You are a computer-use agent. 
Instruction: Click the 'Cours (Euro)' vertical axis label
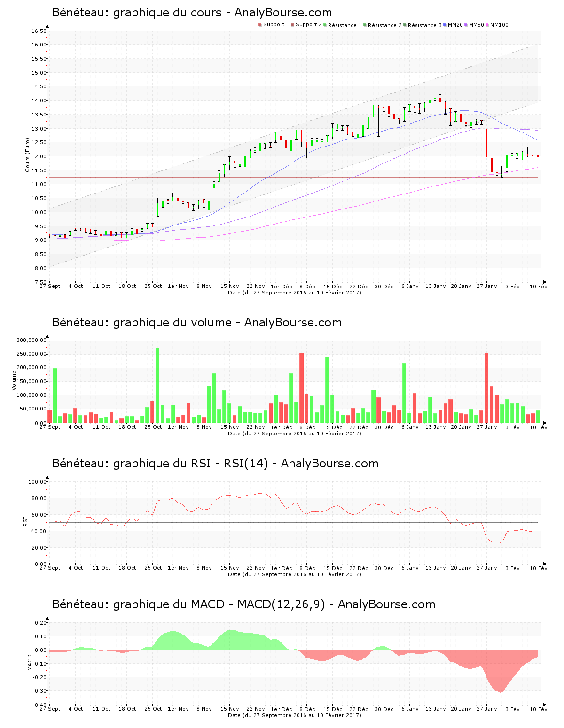pos(27,155)
